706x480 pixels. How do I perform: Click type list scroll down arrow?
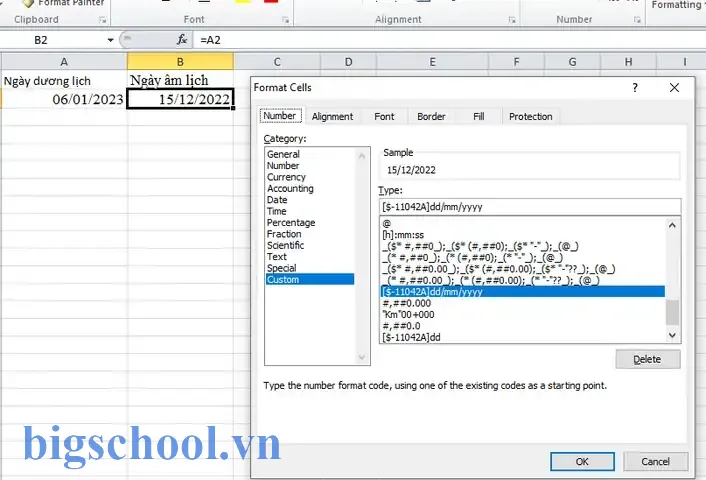click(672, 335)
